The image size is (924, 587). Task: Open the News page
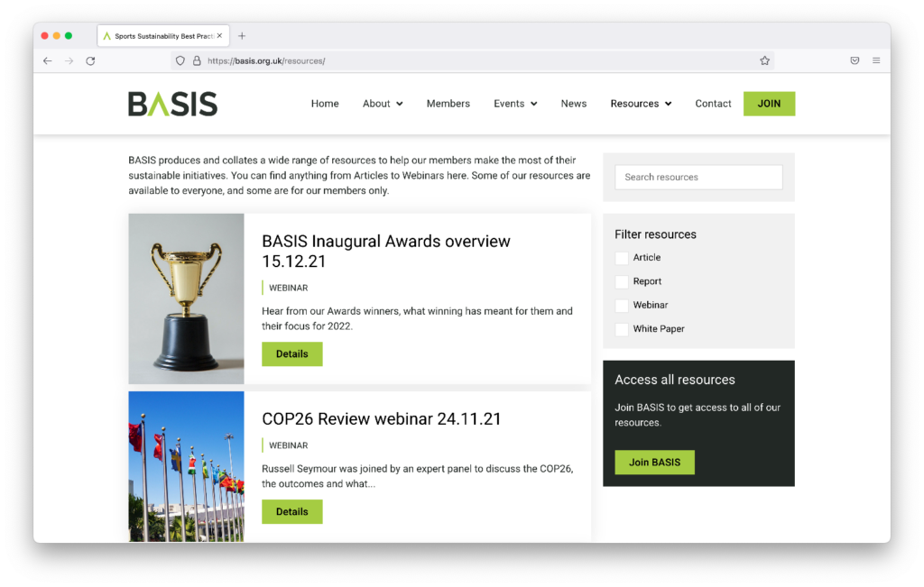point(573,104)
